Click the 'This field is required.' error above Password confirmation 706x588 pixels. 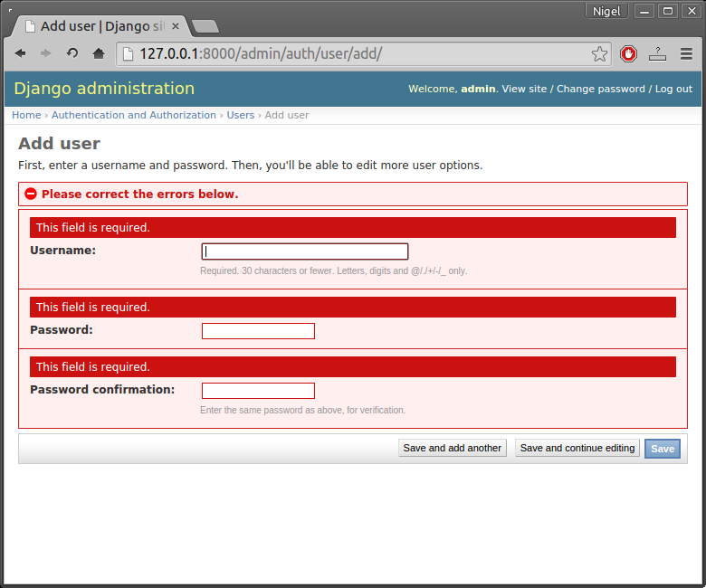point(353,367)
